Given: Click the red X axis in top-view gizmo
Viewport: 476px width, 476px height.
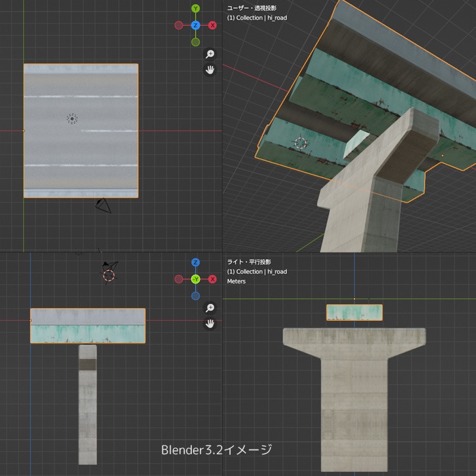Looking at the screenshot, I should point(212,25).
